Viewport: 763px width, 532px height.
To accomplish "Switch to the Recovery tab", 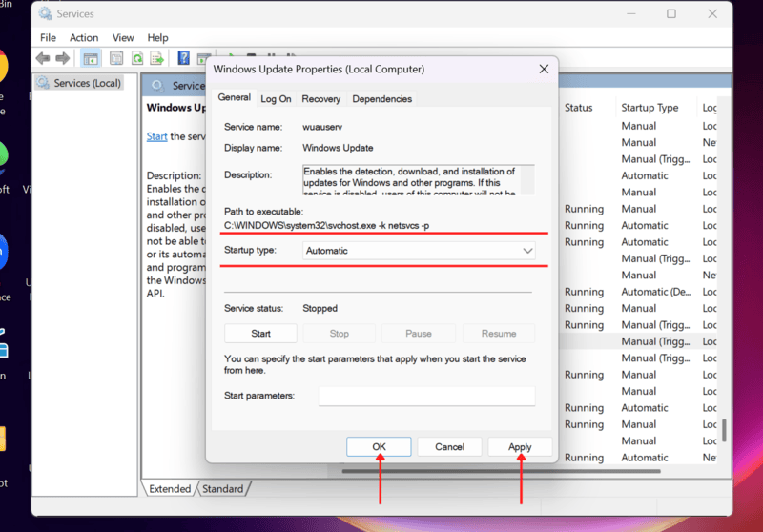I will click(320, 99).
